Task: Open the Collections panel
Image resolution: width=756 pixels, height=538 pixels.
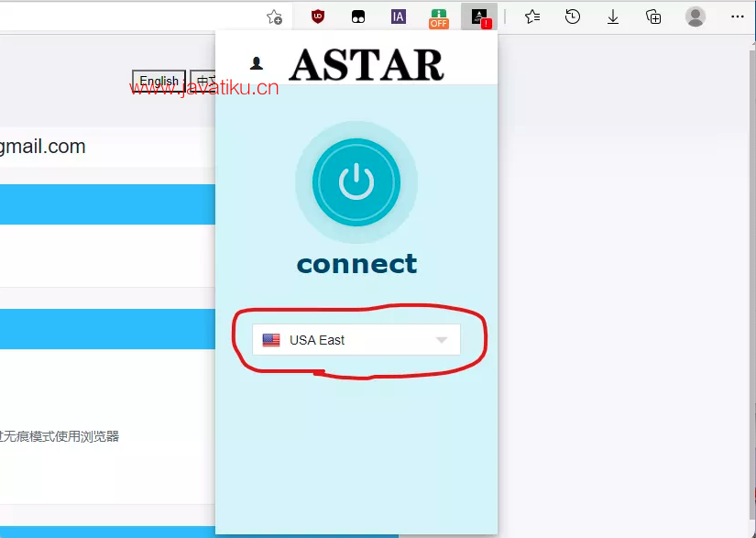Action: click(653, 16)
